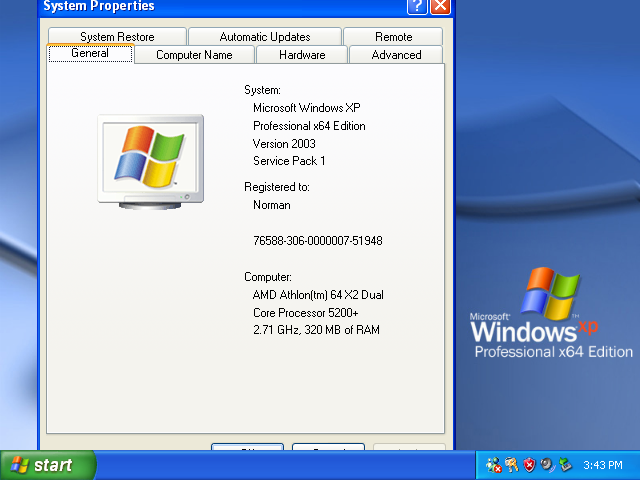Screen dimensions: 640x480
Task: Open the Security Center red shield icon
Action: coord(529,465)
